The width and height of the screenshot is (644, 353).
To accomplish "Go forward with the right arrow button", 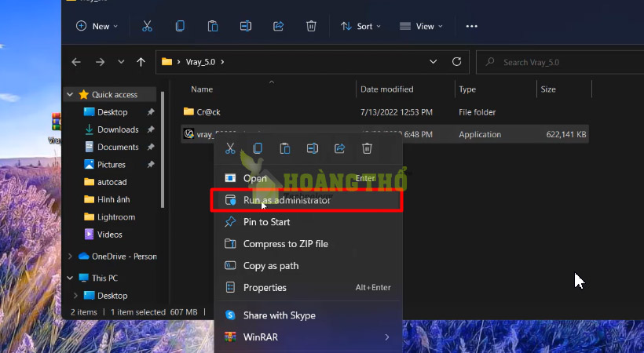I will click(100, 62).
